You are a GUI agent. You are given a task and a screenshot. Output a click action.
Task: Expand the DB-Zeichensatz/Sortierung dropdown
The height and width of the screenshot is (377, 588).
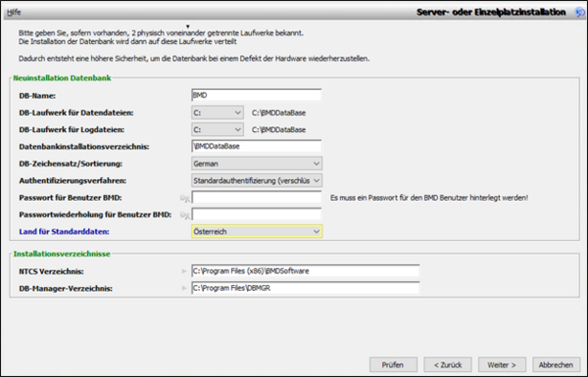(257, 164)
